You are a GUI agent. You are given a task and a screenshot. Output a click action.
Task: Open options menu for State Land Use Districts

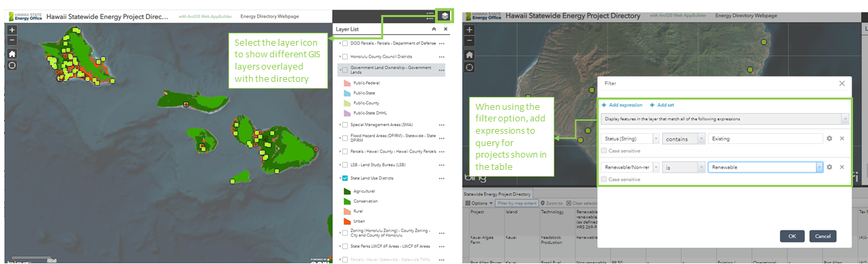click(x=441, y=178)
